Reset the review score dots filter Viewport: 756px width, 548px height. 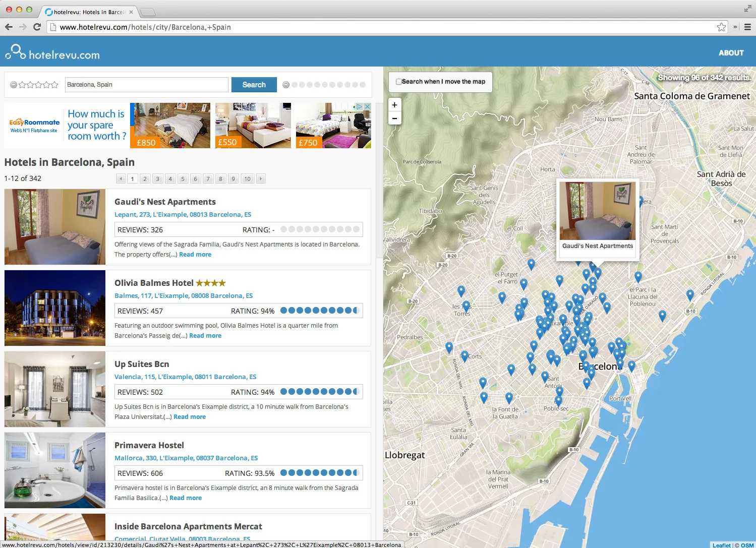[x=286, y=85]
